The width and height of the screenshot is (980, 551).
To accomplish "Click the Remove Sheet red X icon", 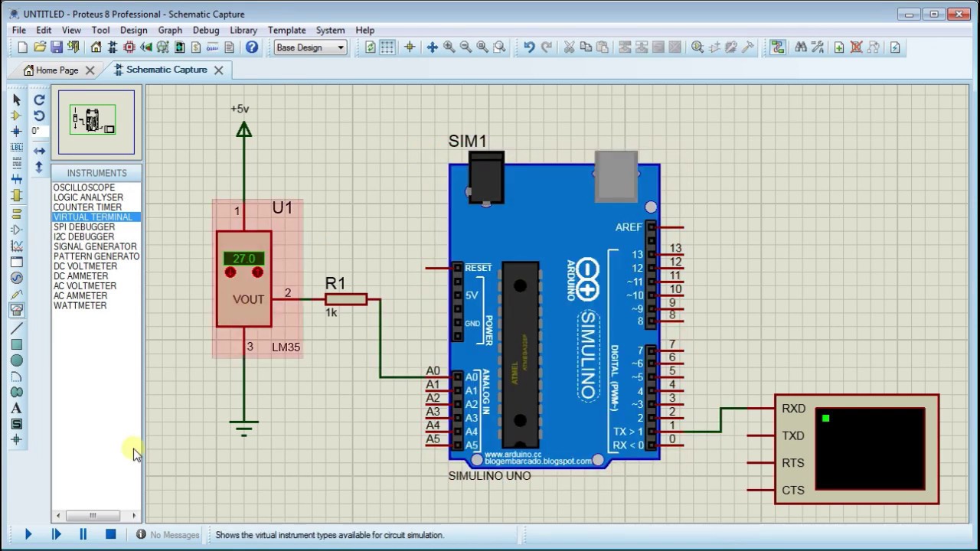I will pos(856,47).
